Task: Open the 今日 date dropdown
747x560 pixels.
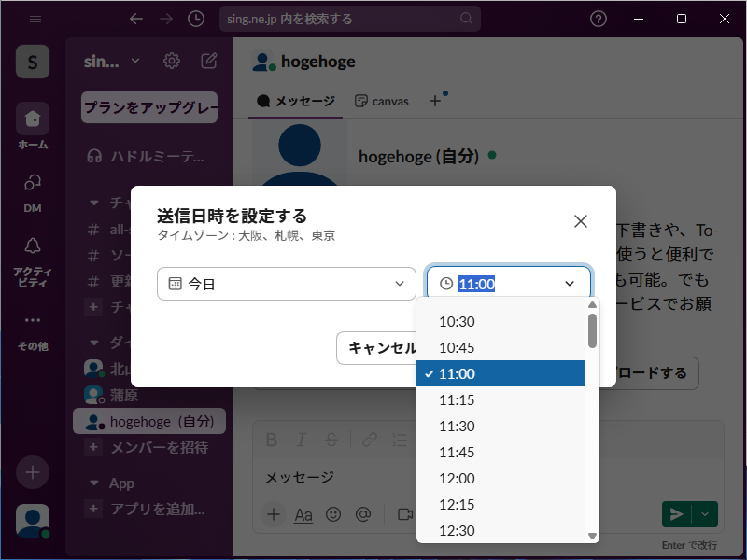Action: [x=287, y=284]
